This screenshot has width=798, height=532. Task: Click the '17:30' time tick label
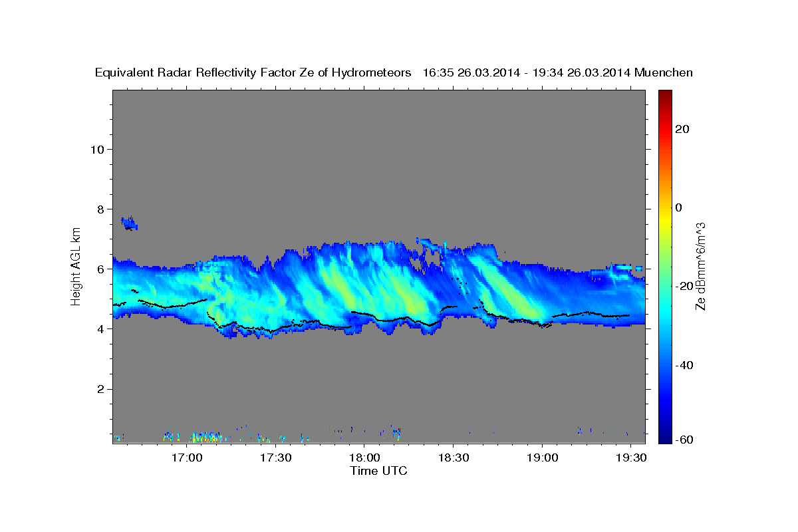click(x=275, y=458)
